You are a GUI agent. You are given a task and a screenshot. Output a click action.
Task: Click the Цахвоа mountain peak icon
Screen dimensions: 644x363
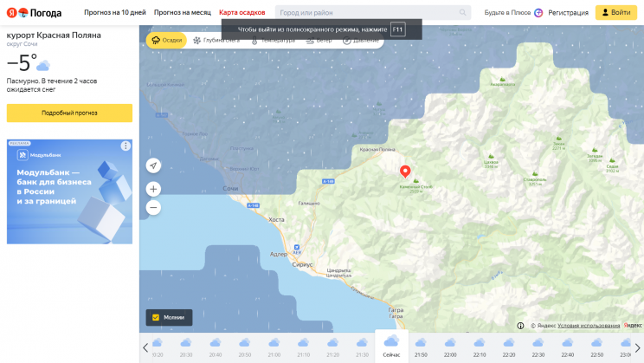click(x=491, y=156)
